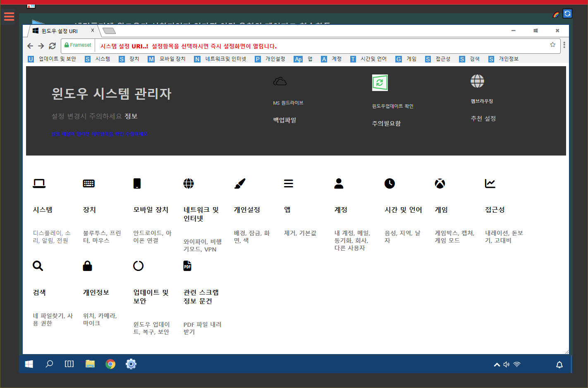This screenshot has height=388, width=588.
Task: Open the 모바일 장치 bookmark
Action: (167, 59)
